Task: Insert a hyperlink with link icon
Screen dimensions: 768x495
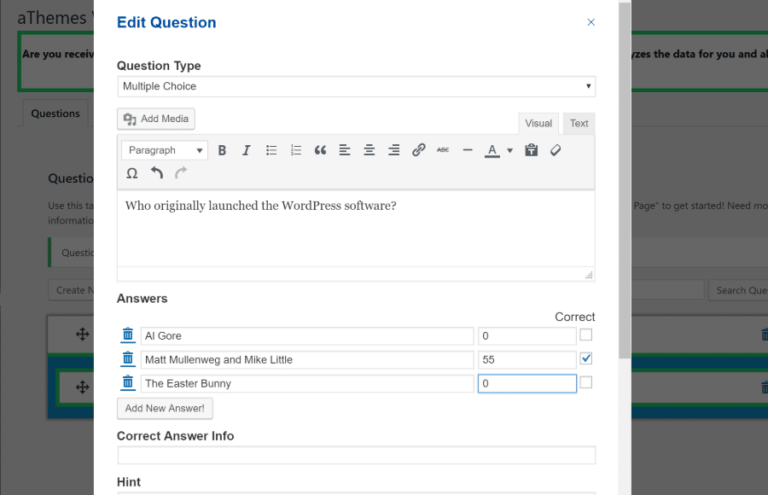Action: point(418,150)
